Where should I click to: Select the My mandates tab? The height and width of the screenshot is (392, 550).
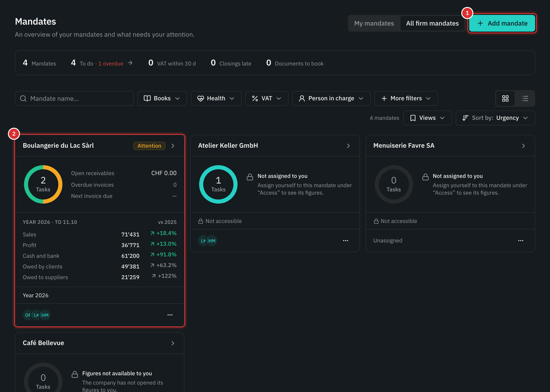(x=374, y=23)
